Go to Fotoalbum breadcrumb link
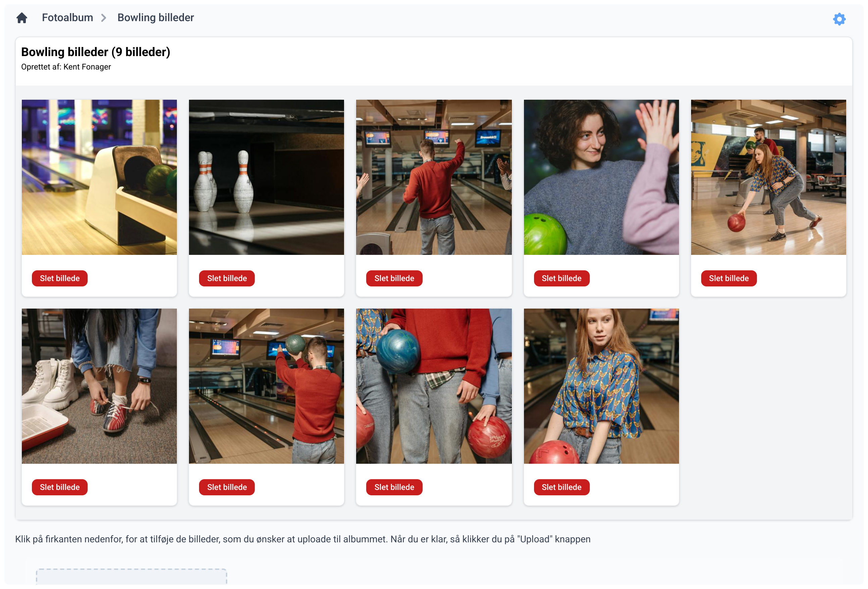This screenshot has height=589, width=868. coord(67,17)
